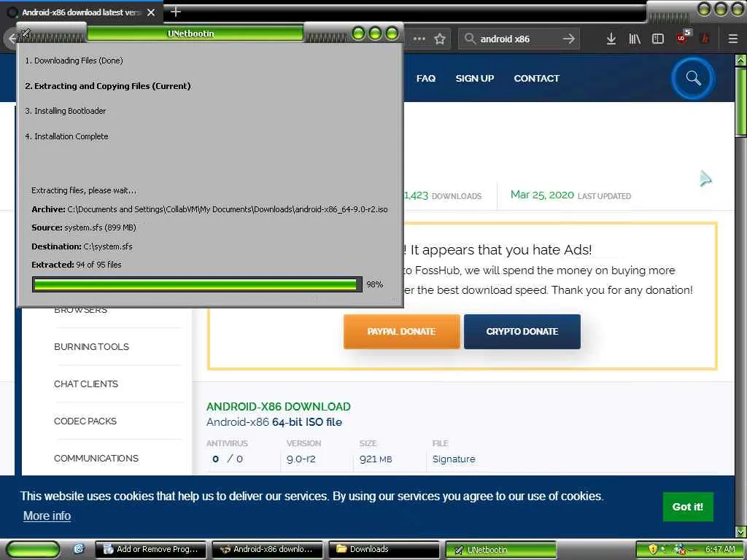Click 'Downloading Files (Done)' step
747x560 pixels.
point(74,61)
